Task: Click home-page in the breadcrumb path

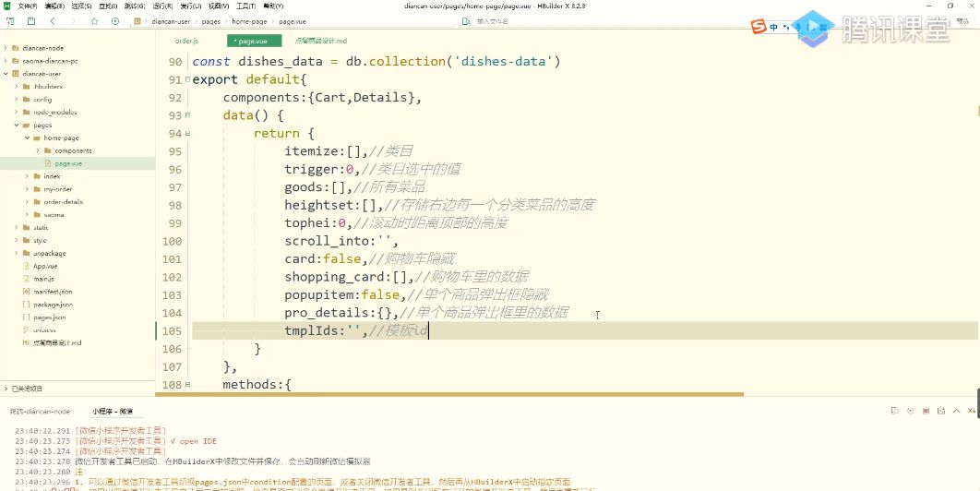Action: coord(249,21)
